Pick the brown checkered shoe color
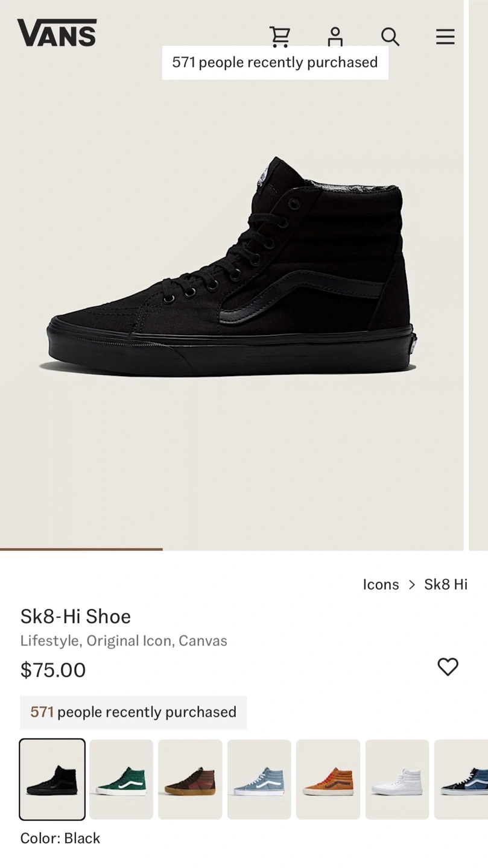The image size is (488, 868). [x=190, y=779]
